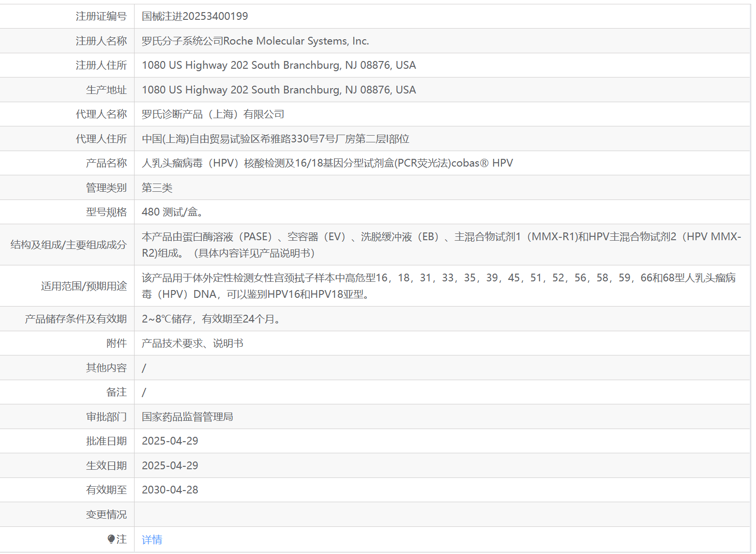Select agent name 罗氏诊断产品（上海）有限公司

coord(213,114)
